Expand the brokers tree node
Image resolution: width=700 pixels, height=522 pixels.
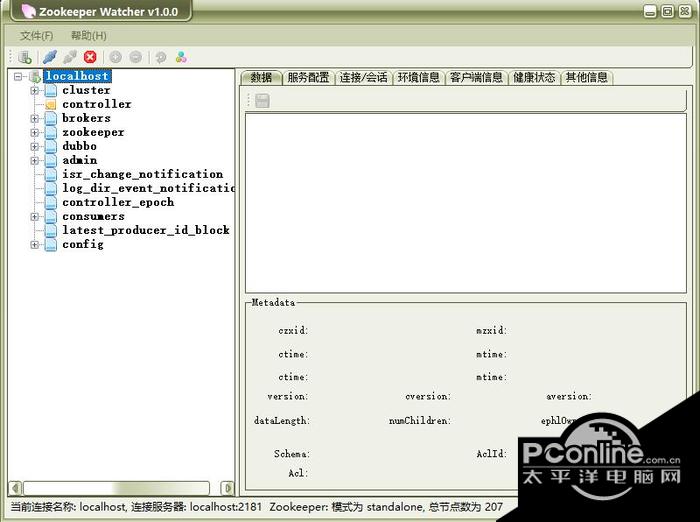click(34, 119)
